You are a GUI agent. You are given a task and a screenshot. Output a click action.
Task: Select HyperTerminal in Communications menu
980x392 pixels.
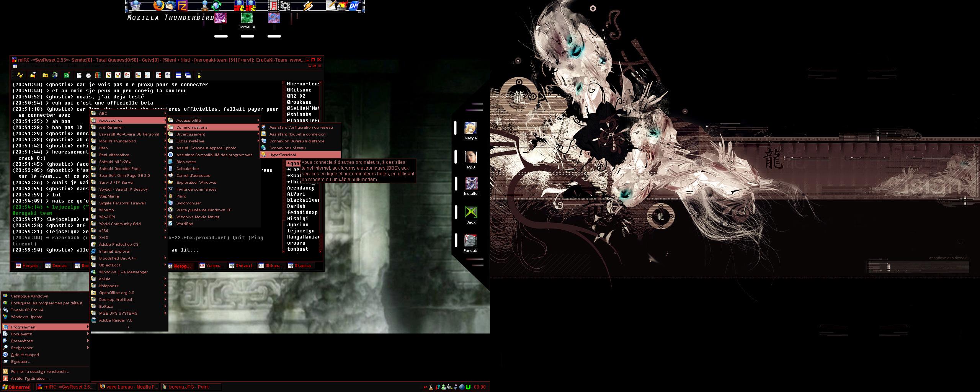[x=283, y=155]
